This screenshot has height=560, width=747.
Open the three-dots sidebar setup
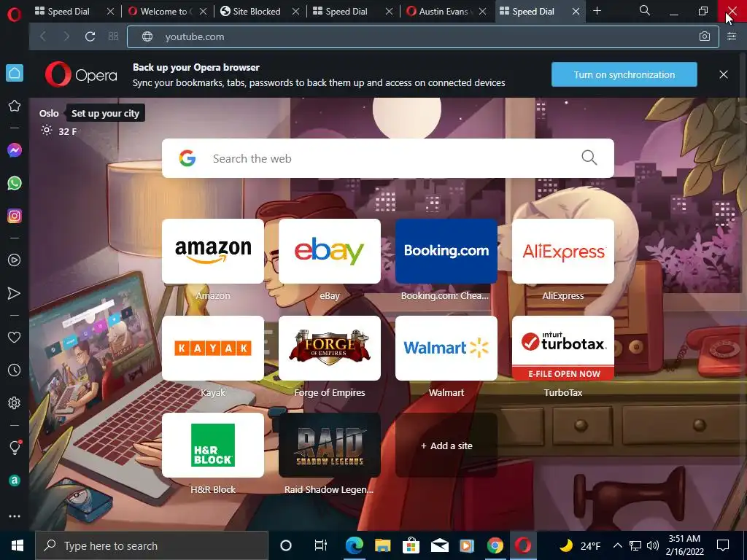pyautogui.click(x=15, y=516)
